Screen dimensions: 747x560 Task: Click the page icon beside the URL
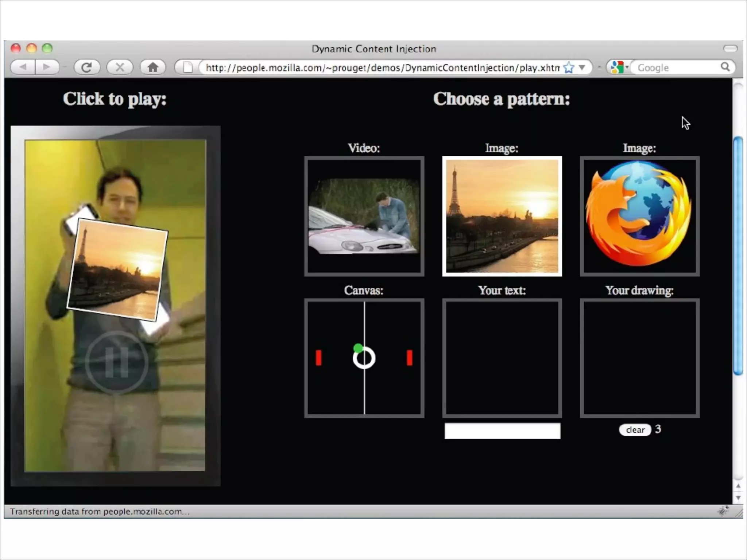point(188,67)
